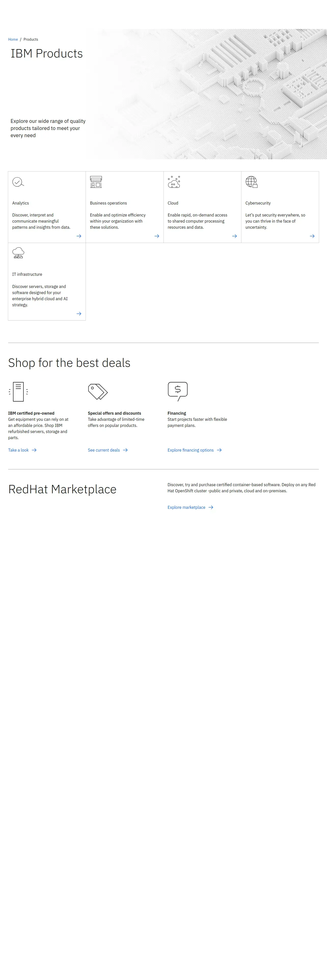The height and width of the screenshot is (980, 327).
Task: Click the pre-owned server icon
Action: click(x=18, y=392)
